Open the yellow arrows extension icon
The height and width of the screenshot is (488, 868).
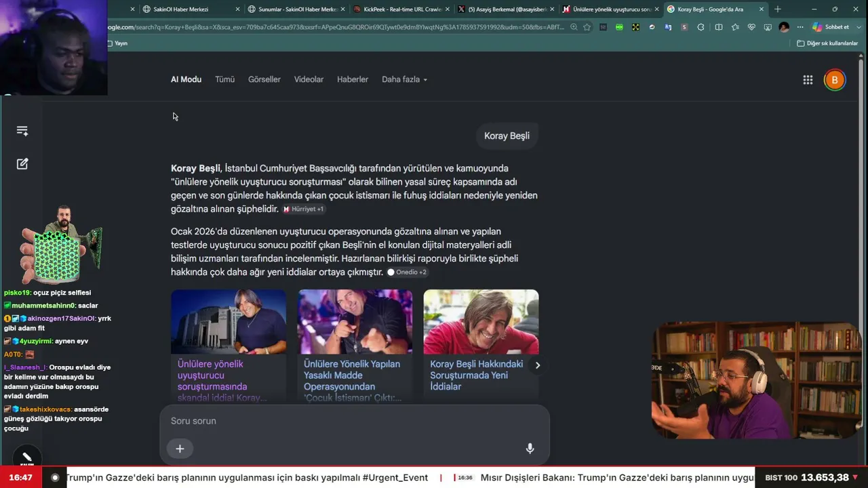635,27
